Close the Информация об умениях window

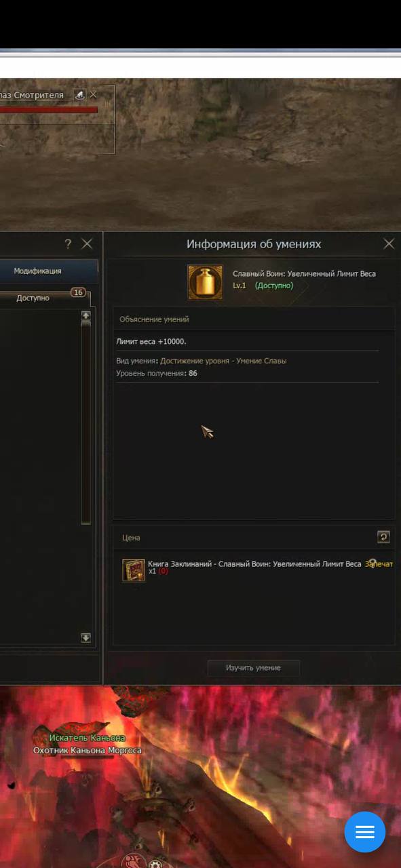(389, 244)
